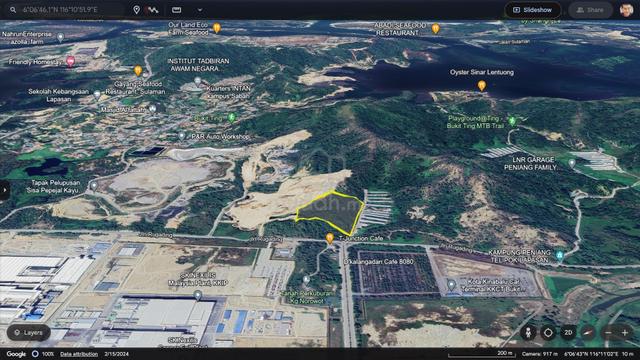Select the LNR GARAGE PENIANG FAMILY marker
This screenshot has width=640, height=360.
coord(572,163)
